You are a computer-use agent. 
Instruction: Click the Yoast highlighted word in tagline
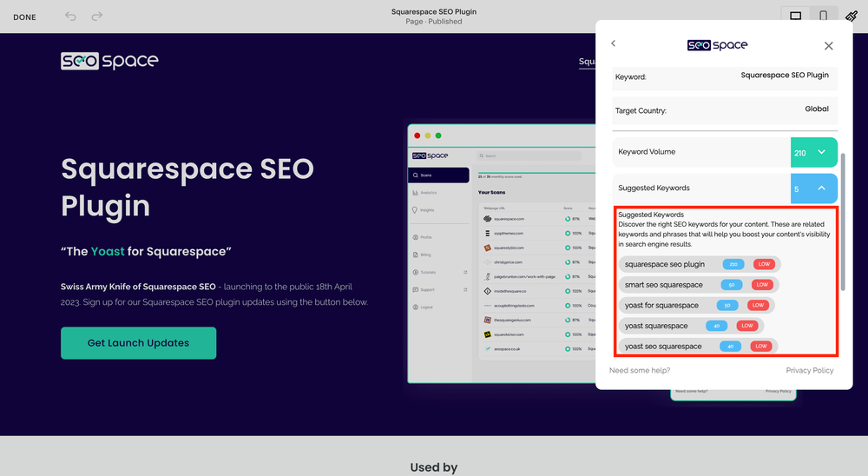click(108, 252)
